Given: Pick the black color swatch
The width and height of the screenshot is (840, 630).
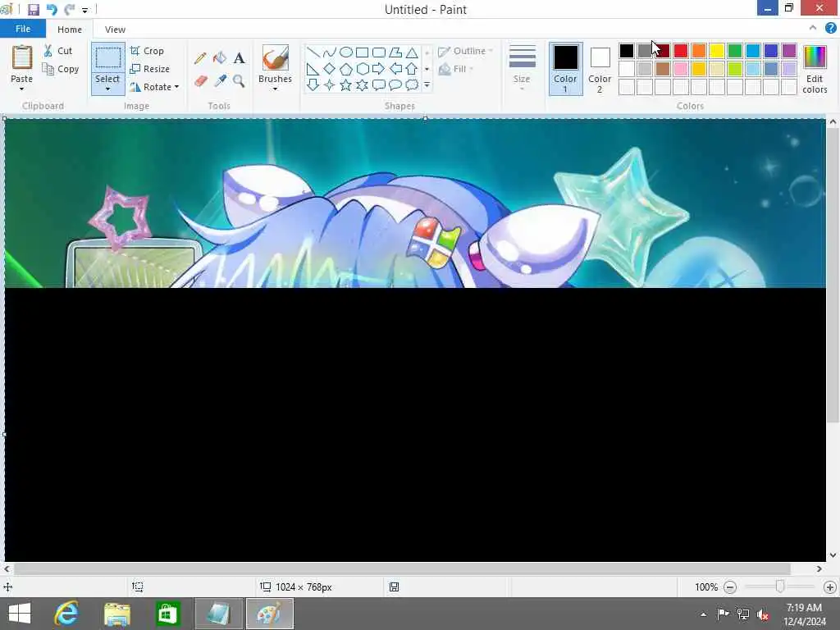Looking at the screenshot, I should (x=626, y=51).
